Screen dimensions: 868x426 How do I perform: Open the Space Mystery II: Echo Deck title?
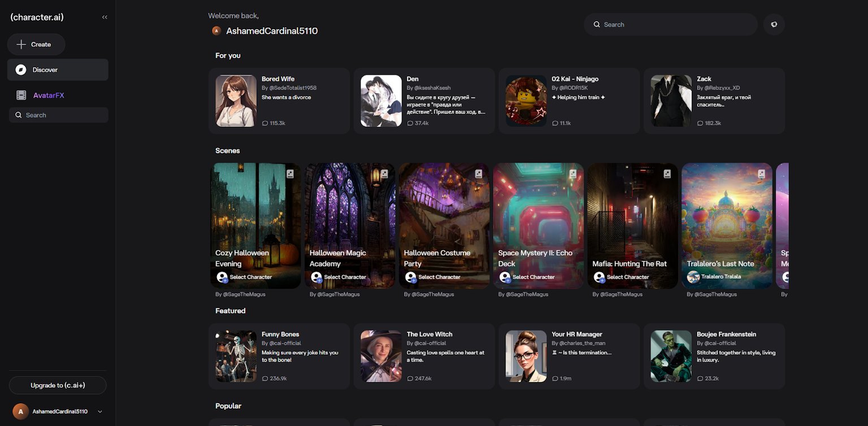(535, 258)
